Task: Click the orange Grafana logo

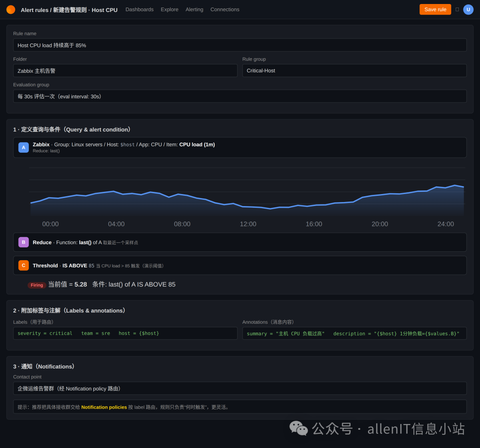Action: (x=11, y=10)
